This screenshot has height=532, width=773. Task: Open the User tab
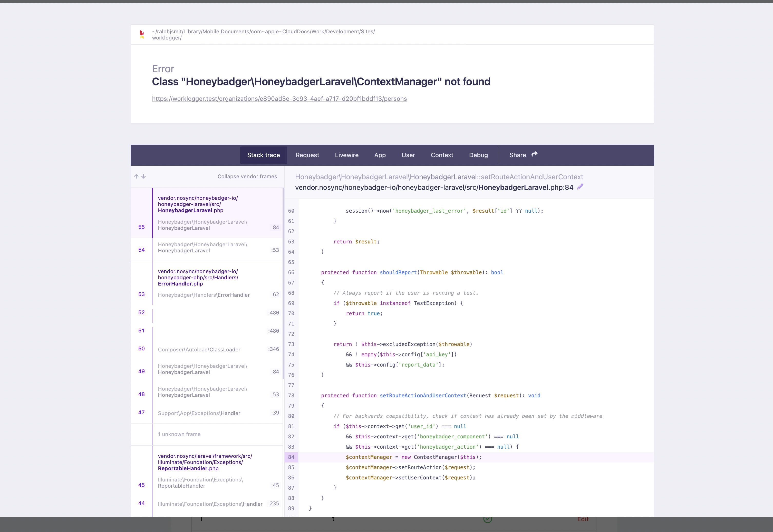pyautogui.click(x=408, y=155)
